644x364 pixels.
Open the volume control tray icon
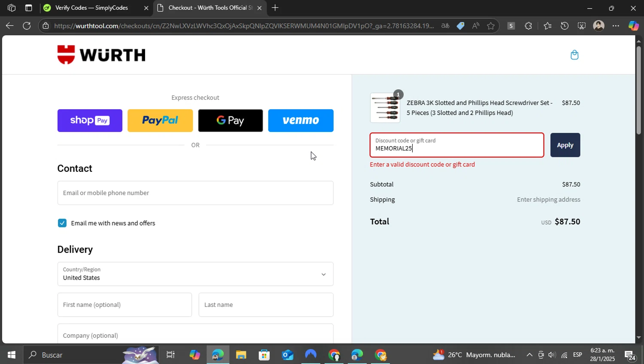tap(552, 355)
